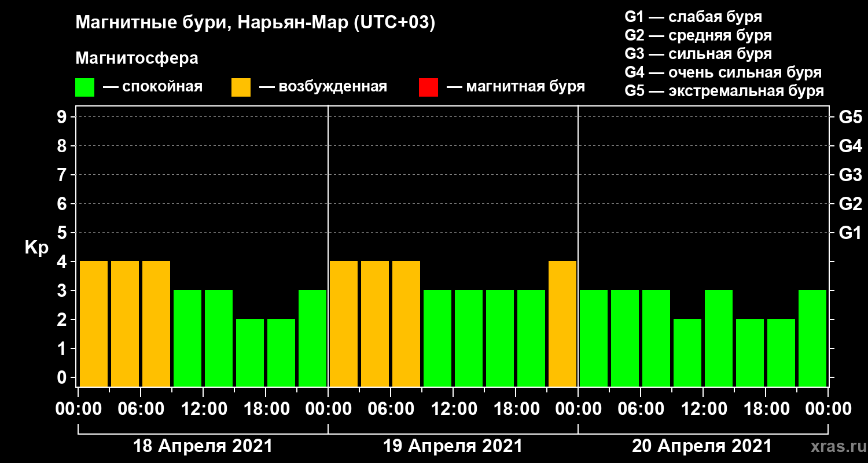Click the Kp axis value 5

63,233
